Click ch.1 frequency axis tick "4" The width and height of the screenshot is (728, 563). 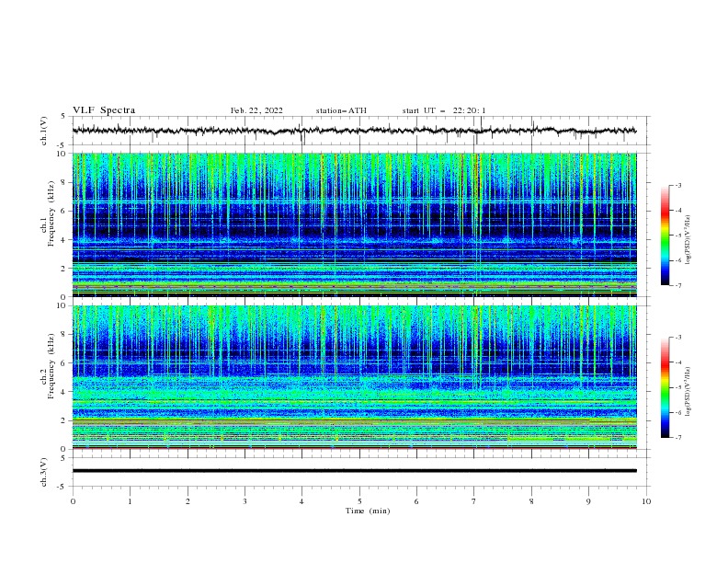(x=64, y=240)
